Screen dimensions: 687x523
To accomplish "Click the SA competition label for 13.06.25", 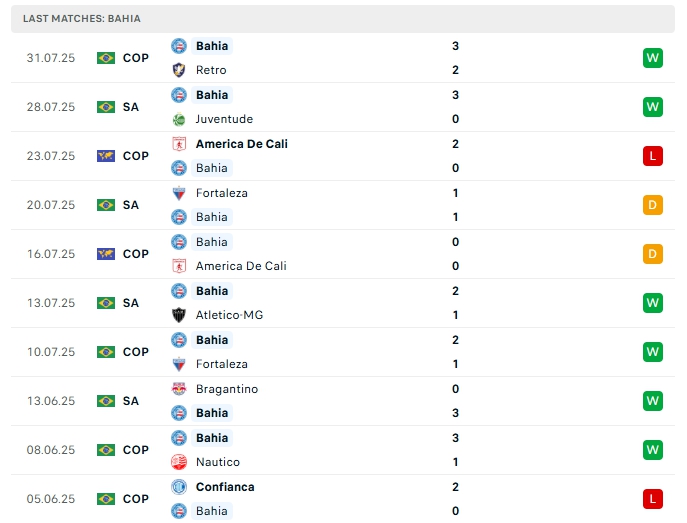I will 131,401.
